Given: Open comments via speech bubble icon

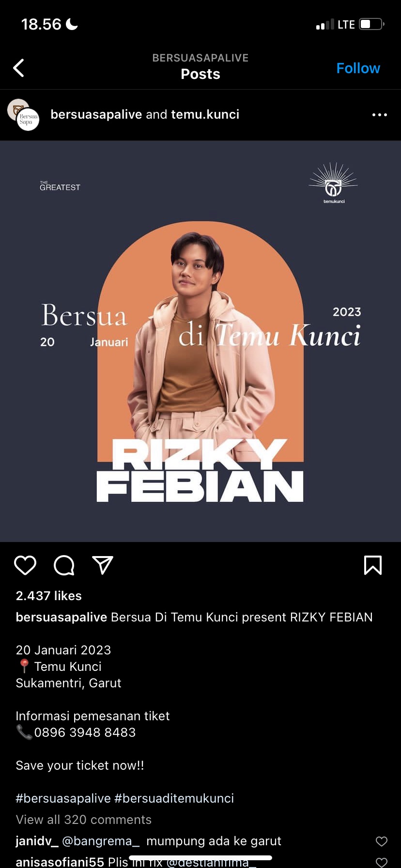Looking at the screenshot, I should [64, 565].
